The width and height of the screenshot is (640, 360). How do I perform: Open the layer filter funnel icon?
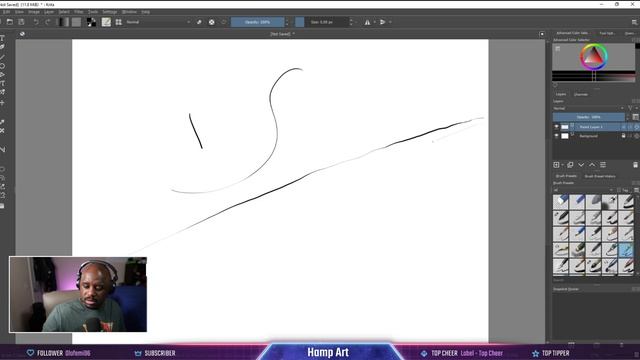pyautogui.click(x=630, y=108)
